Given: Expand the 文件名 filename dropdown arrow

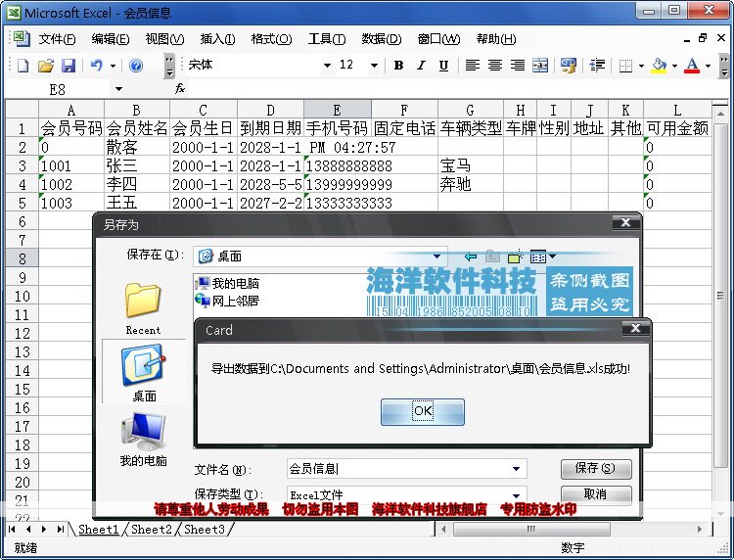Looking at the screenshot, I should [517, 469].
